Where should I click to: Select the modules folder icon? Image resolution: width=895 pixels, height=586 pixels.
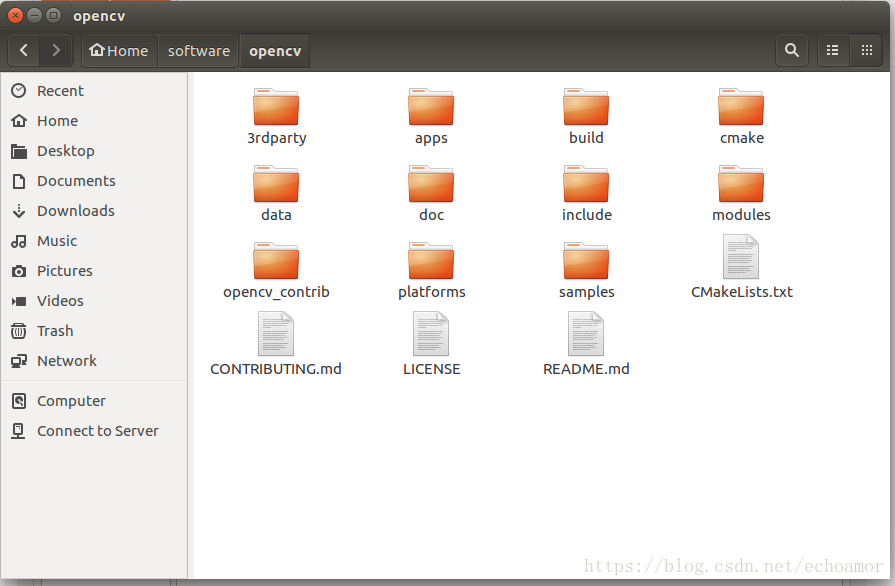[x=741, y=184]
